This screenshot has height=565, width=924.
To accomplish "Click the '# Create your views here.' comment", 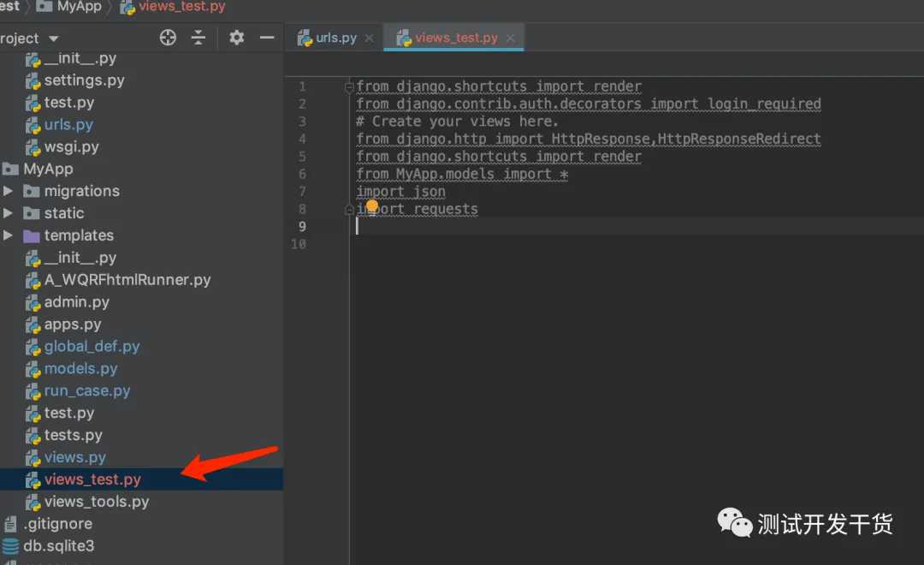I will point(457,122).
